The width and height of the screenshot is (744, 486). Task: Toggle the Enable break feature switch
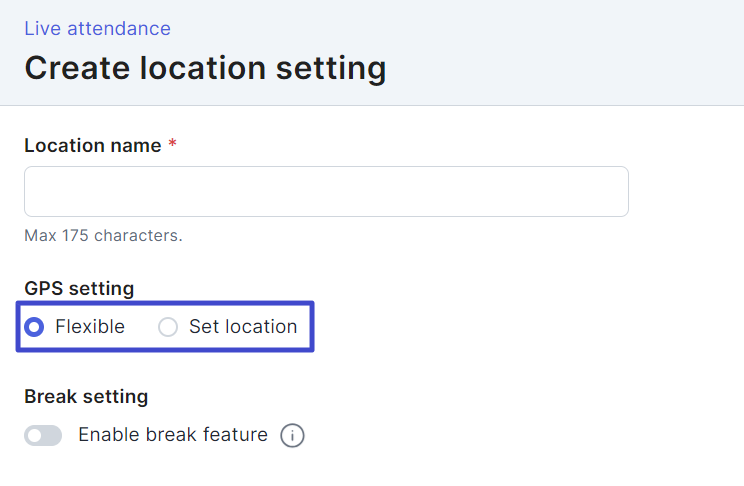43,436
